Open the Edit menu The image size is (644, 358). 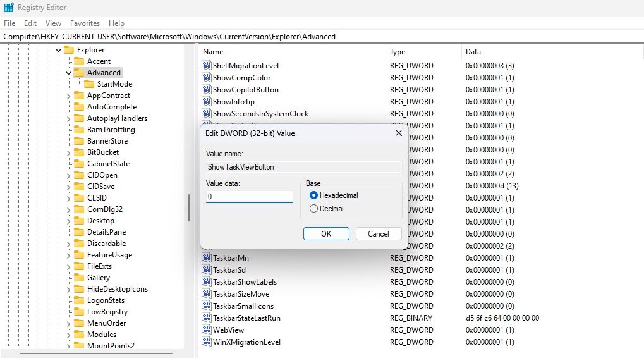click(x=30, y=23)
